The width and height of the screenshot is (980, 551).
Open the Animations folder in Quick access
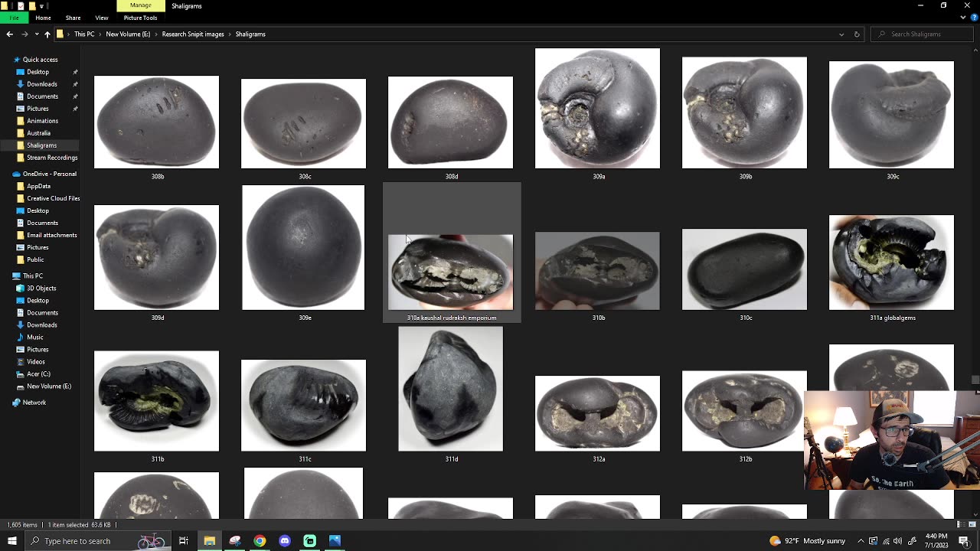(42, 121)
